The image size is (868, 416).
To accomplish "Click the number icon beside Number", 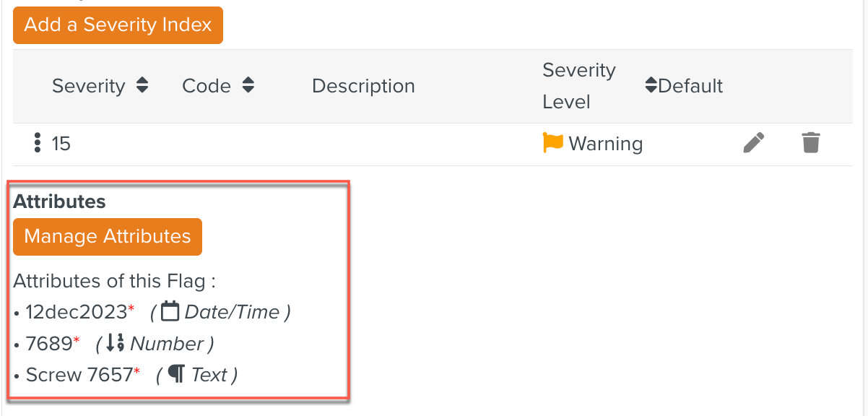I will (x=116, y=344).
